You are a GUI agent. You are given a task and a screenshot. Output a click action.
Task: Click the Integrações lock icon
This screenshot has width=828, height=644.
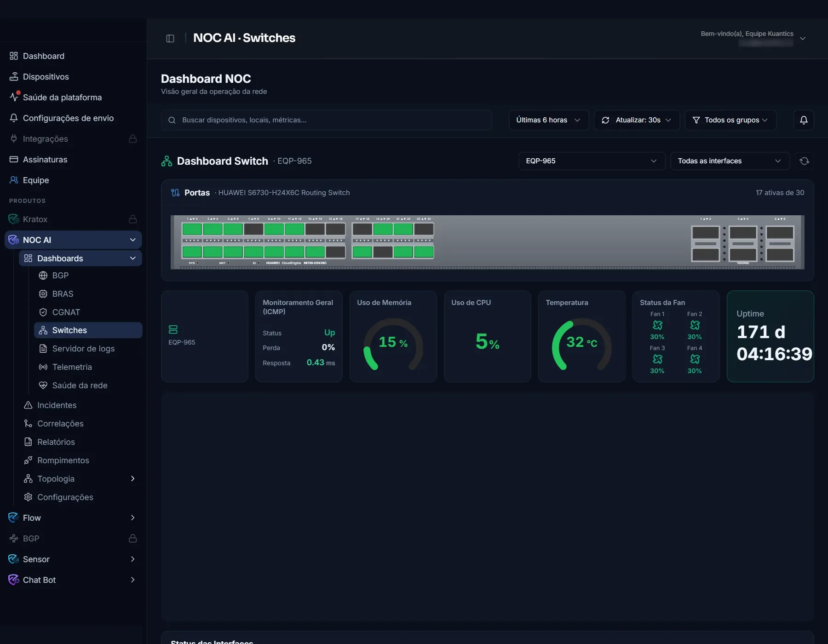(133, 138)
